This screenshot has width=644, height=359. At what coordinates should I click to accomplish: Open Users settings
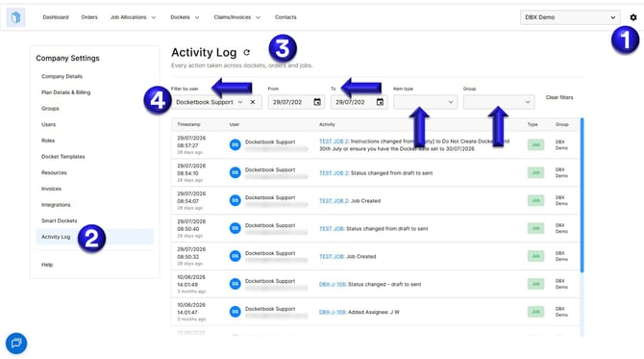pos(48,124)
